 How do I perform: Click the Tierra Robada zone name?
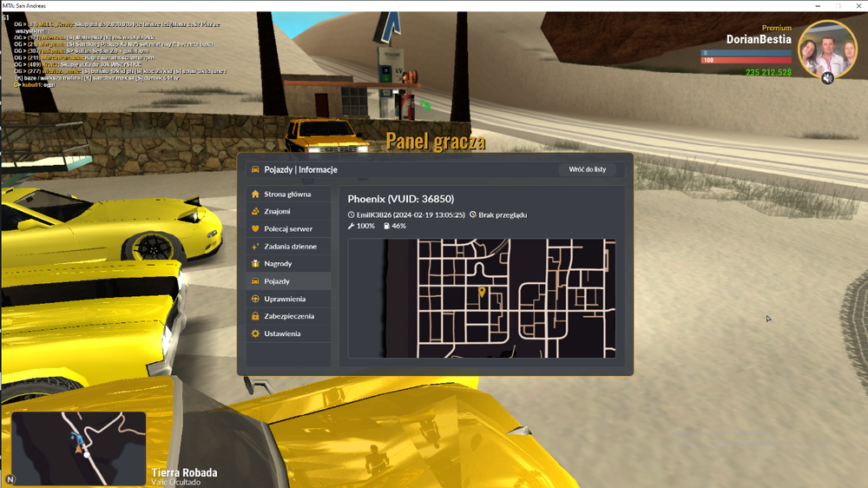coord(184,472)
